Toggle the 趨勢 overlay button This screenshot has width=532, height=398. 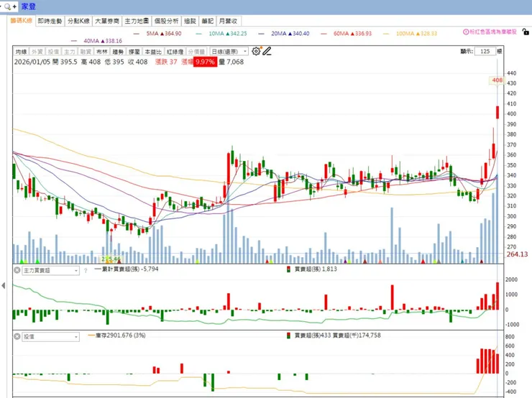118,52
